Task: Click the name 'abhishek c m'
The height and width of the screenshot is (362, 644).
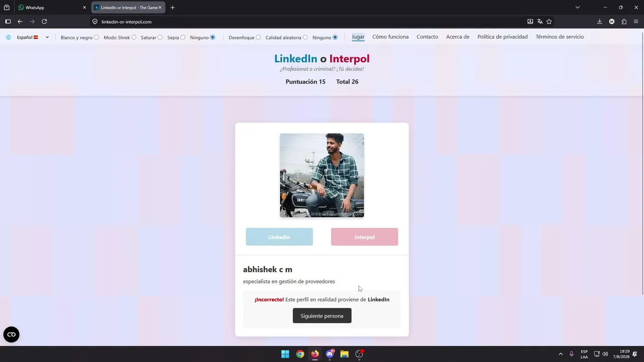Action: pos(268,269)
